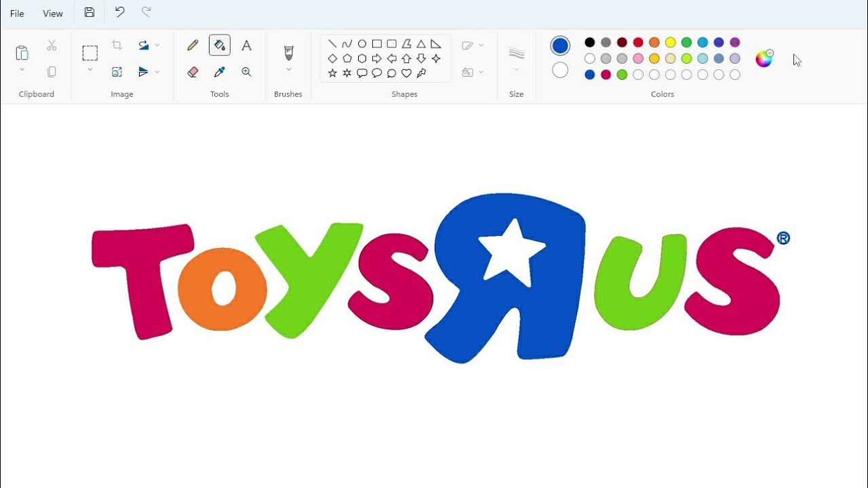This screenshot has height=488, width=868.
Task: Open the Flip dropdown arrow
Action: (x=157, y=72)
